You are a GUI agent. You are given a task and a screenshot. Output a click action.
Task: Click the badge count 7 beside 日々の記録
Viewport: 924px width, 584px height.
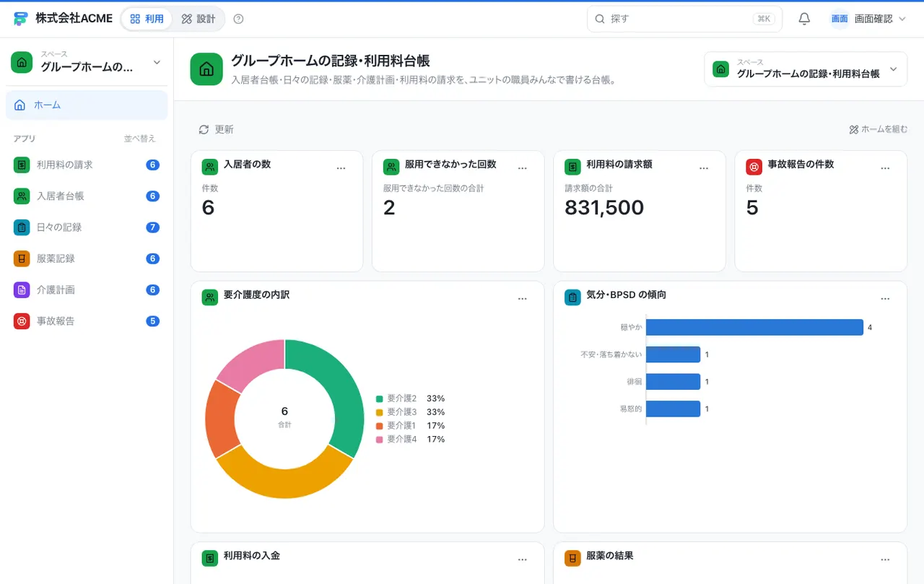coord(152,227)
